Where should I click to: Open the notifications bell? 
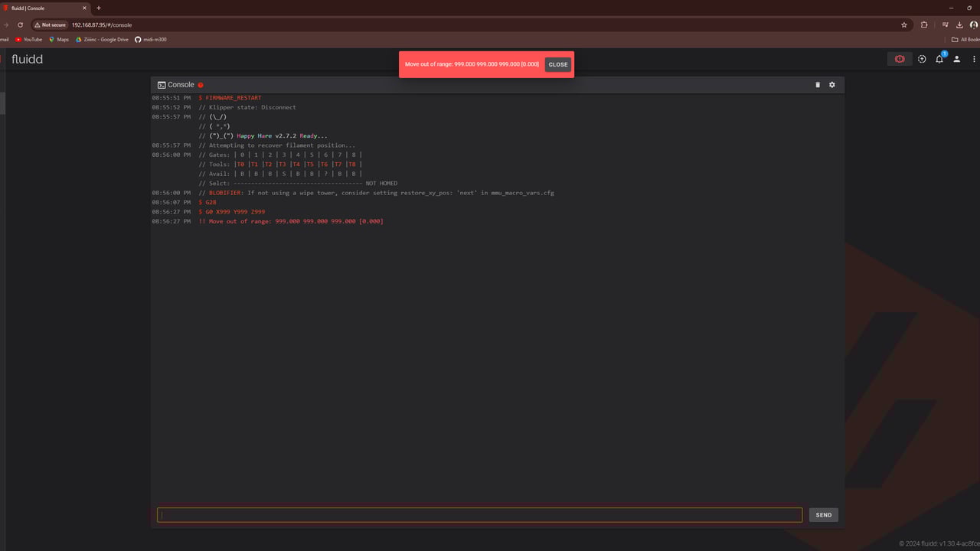(x=939, y=59)
